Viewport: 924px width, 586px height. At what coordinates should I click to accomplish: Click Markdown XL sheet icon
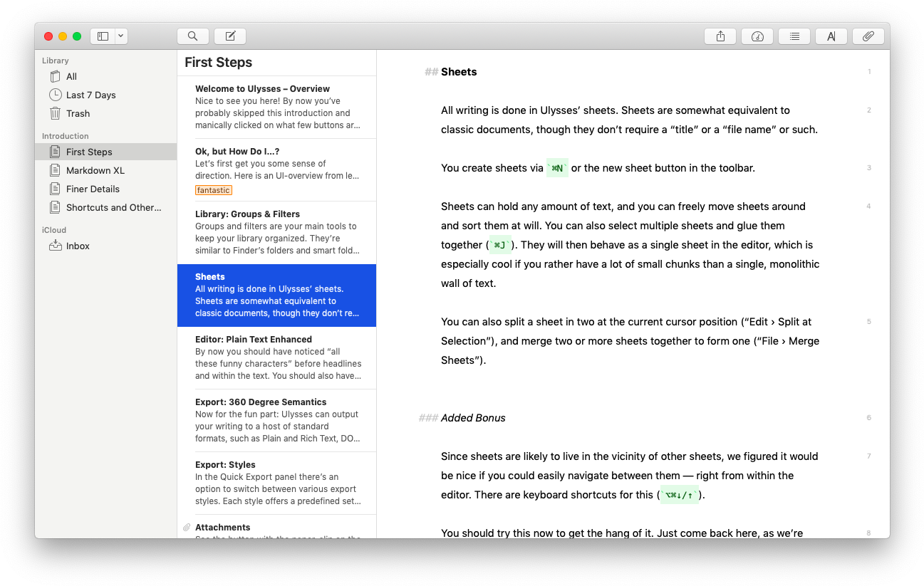click(x=55, y=170)
